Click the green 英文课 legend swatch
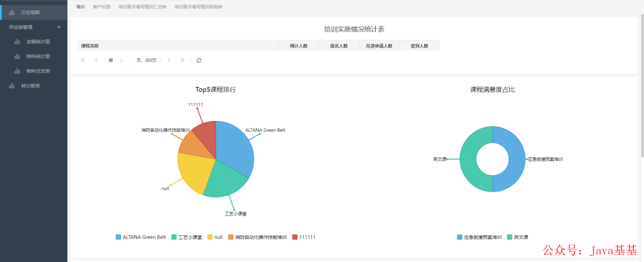Screen dimensions: 644x262 [x=510, y=237]
